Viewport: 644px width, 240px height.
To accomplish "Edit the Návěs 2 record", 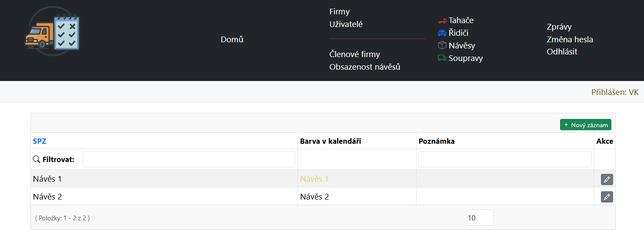I will coord(607,197).
